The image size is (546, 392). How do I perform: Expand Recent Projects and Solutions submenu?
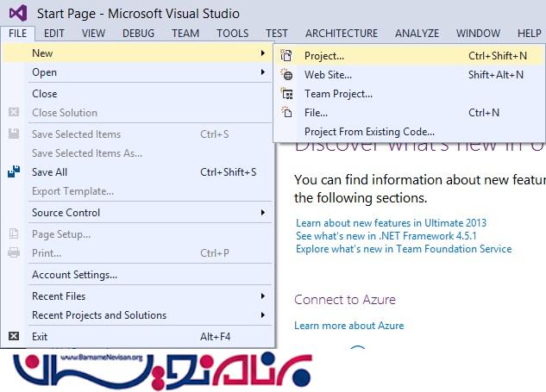click(x=138, y=315)
